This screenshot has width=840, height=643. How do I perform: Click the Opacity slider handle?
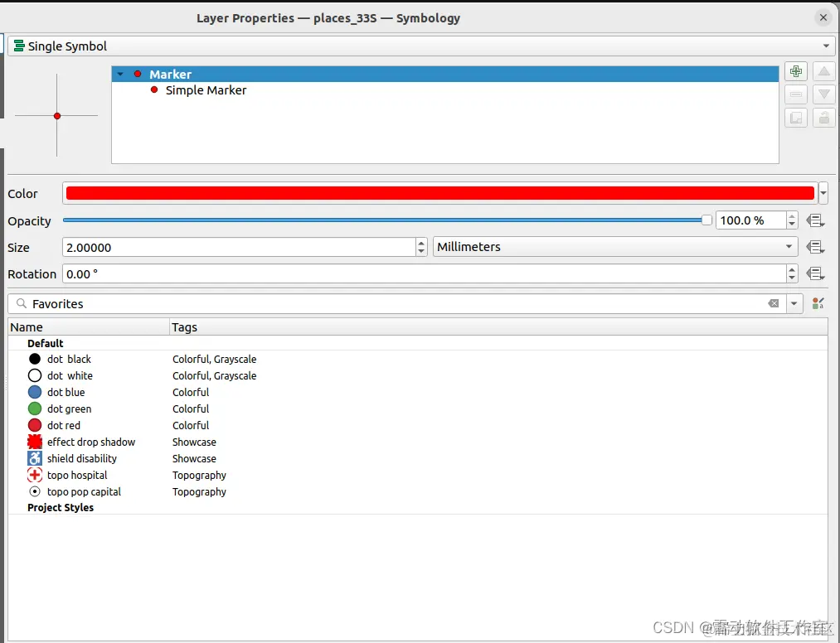(706, 220)
